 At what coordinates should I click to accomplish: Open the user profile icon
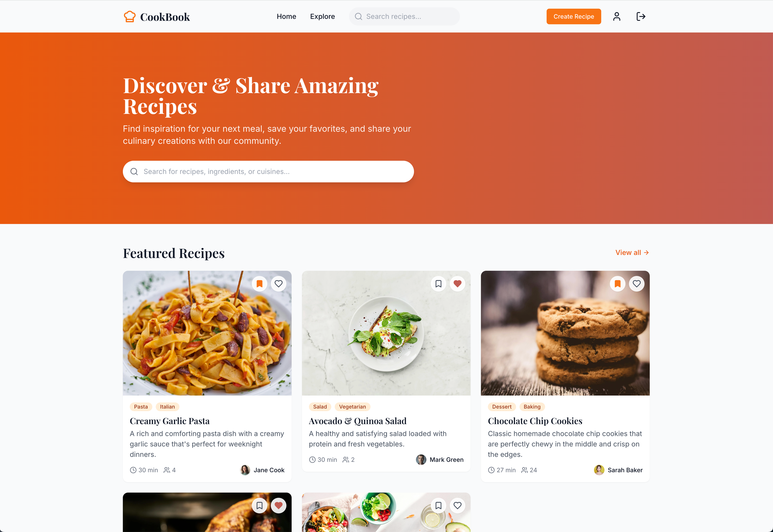[x=616, y=16]
